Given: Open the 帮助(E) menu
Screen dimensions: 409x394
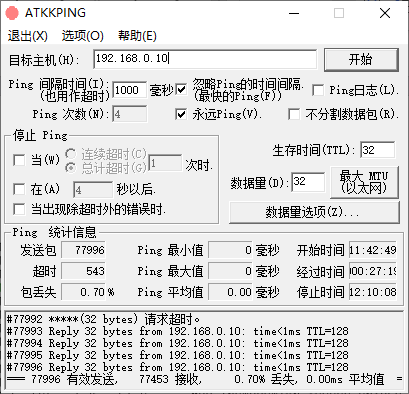Looking at the screenshot, I should [x=137, y=36].
